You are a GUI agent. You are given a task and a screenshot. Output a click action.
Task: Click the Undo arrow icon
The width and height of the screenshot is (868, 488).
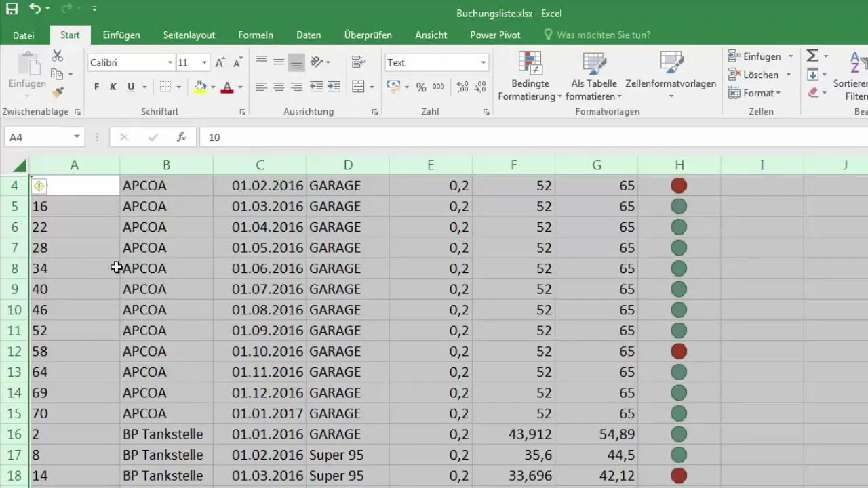coord(35,9)
